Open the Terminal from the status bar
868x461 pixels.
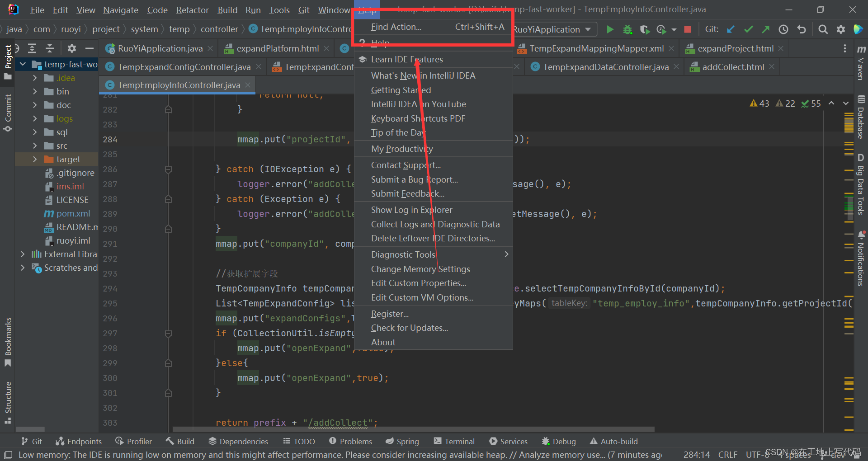454,441
